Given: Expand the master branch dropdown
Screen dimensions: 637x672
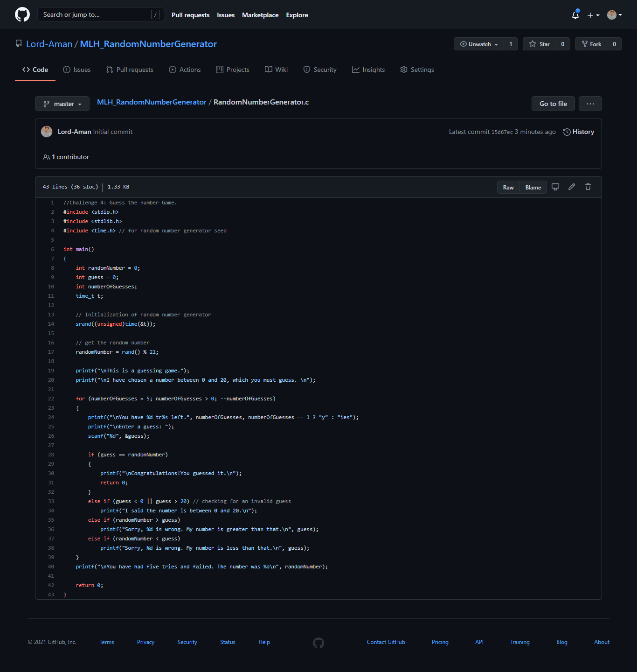Looking at the screenshot, I should (62, 104).
